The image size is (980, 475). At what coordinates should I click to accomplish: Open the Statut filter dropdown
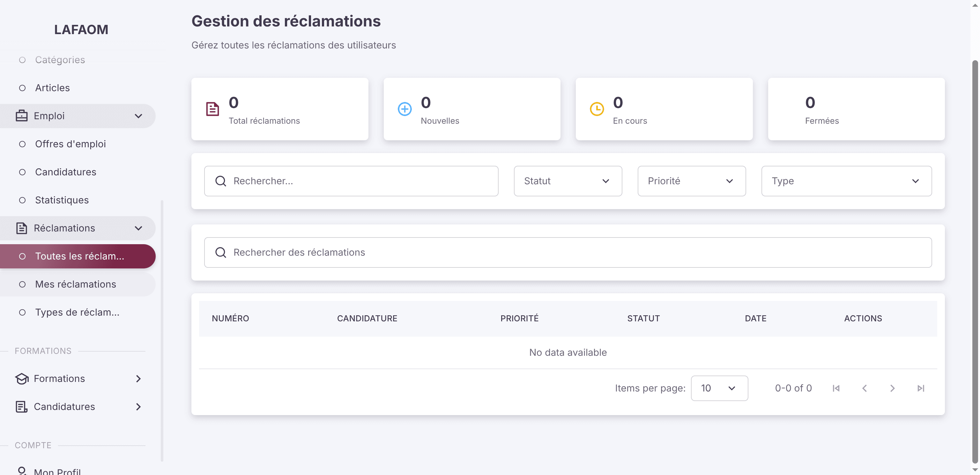point(568,181)
